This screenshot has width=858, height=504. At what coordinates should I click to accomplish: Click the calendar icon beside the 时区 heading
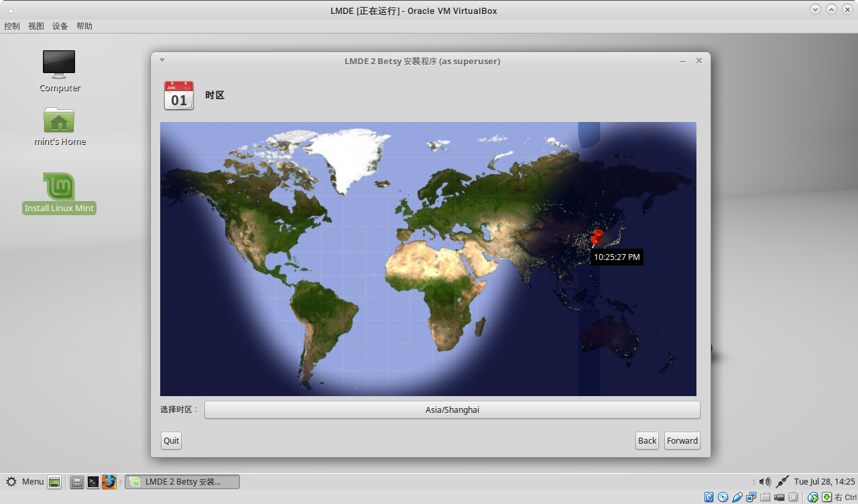coord(179,95)
